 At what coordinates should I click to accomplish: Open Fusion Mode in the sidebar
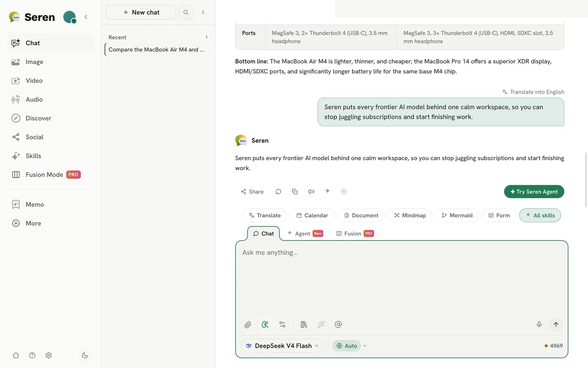[50, 175]
